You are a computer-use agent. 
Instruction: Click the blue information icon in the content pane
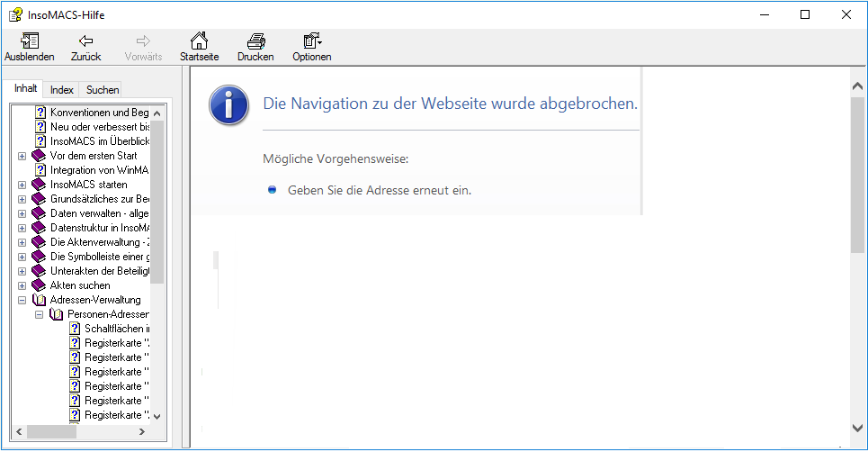[228, 104]
